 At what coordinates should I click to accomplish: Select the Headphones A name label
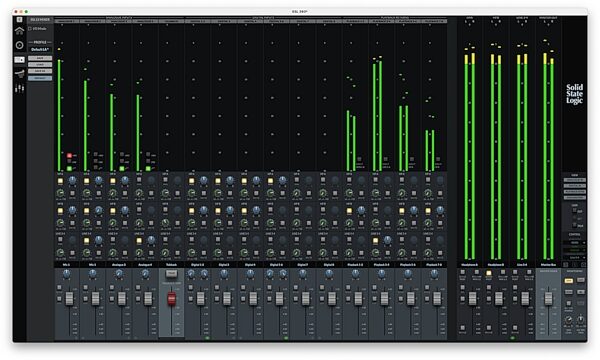pos(470,264)
